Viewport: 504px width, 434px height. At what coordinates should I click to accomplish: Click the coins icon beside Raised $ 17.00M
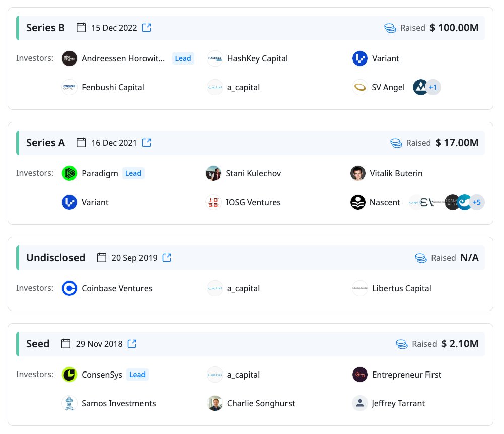pos(396,143)
